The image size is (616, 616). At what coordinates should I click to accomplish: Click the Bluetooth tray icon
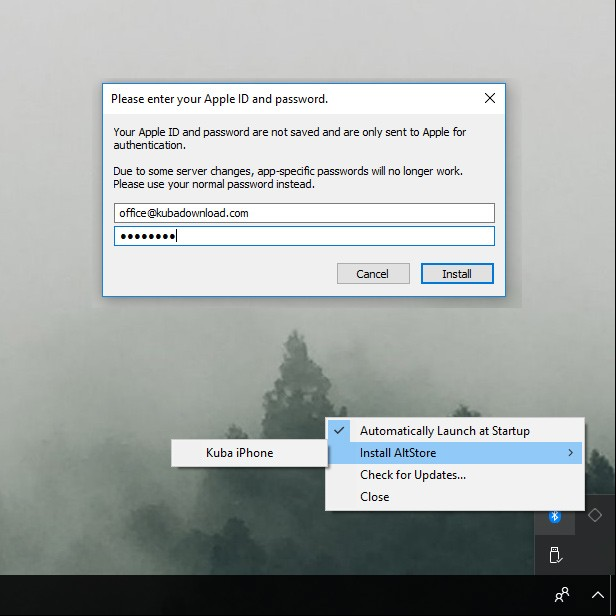click(555, 516)
